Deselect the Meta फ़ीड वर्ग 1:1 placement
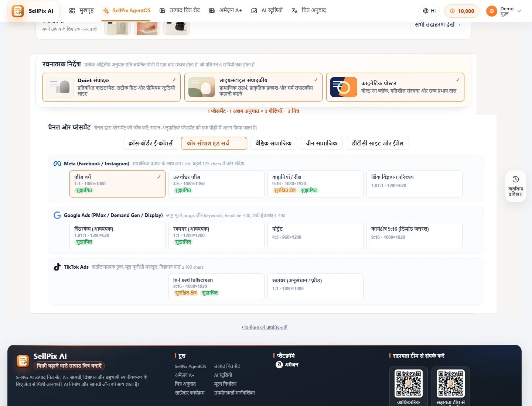This screenshot has width=532, height=406. pyautogui.click(x=117, y=184)
